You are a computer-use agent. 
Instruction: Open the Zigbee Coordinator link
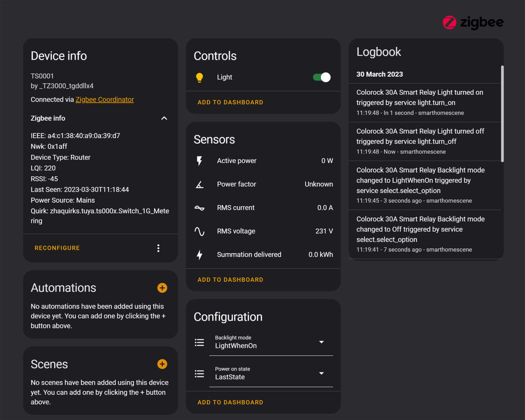coord(105,99)
